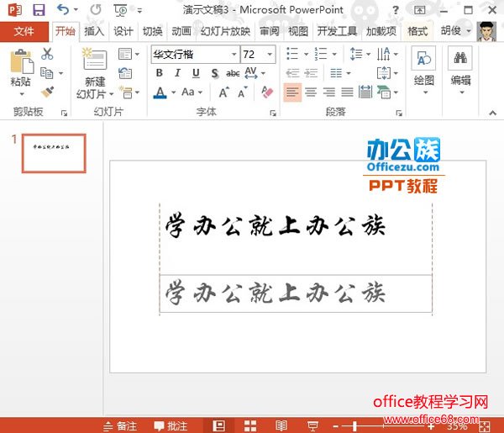The height and width of the screenshot is (433, 504).
Task: Decrease list indent level
Action: click(x=292, y=73)
